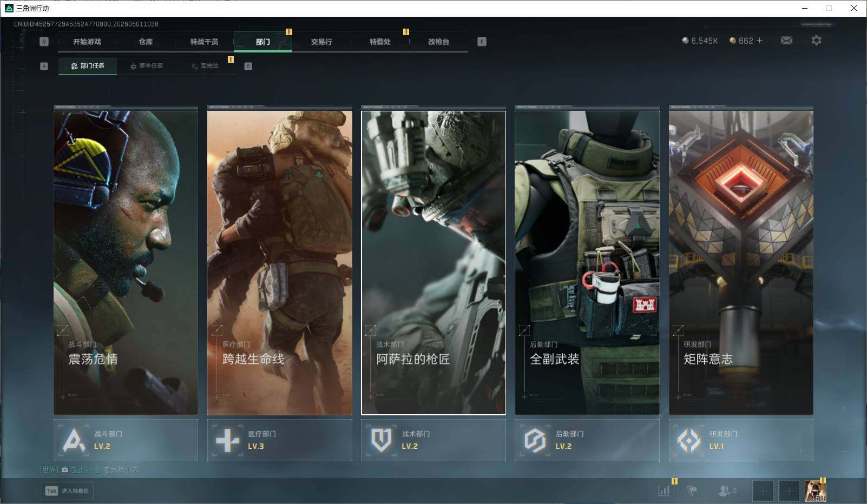Click the CN UID text at top
867x504 pixels.
86,24
